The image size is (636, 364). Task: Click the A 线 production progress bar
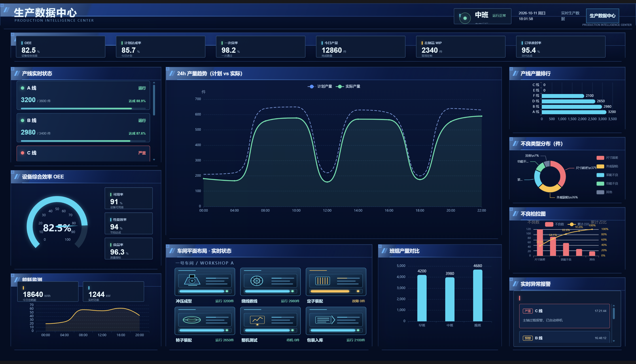[83, 109]
